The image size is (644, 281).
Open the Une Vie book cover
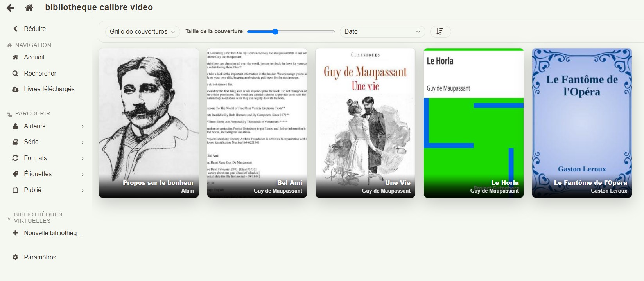[x=365, y=123]
